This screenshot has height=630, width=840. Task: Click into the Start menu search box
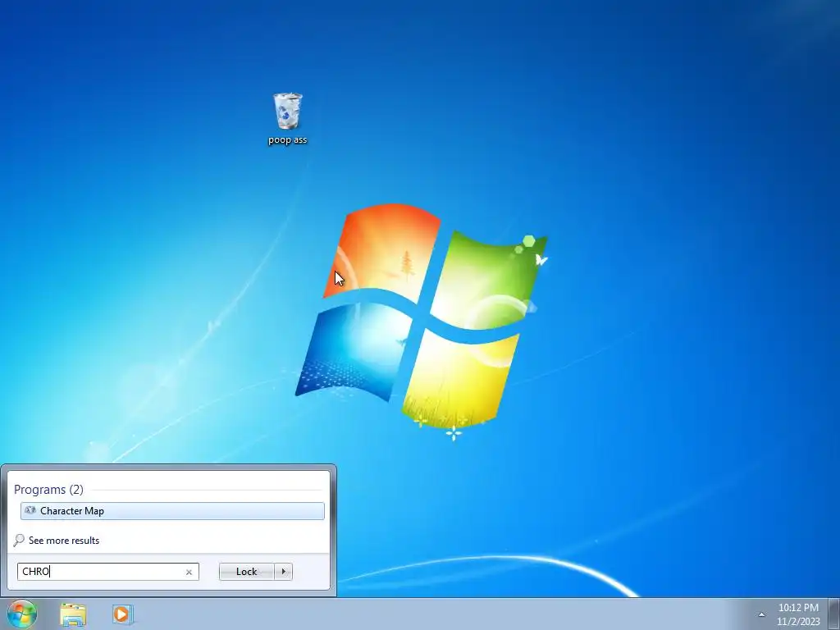click(x=107, y=572)
